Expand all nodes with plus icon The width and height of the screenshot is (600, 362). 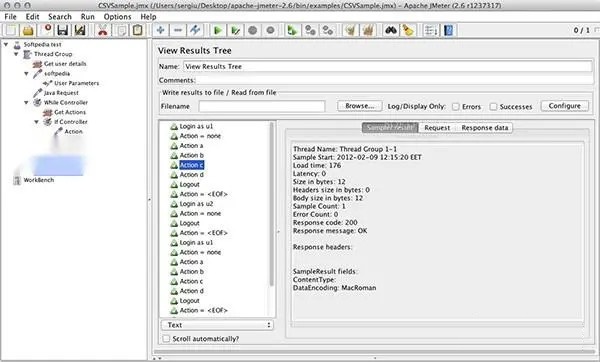[x=161, y=30]
